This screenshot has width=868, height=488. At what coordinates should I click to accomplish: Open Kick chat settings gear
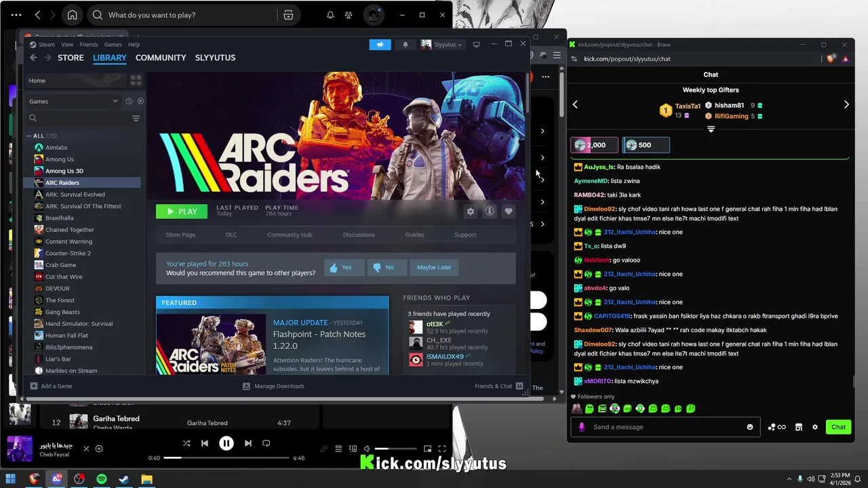pyautogui.click(x=815, y=427)
